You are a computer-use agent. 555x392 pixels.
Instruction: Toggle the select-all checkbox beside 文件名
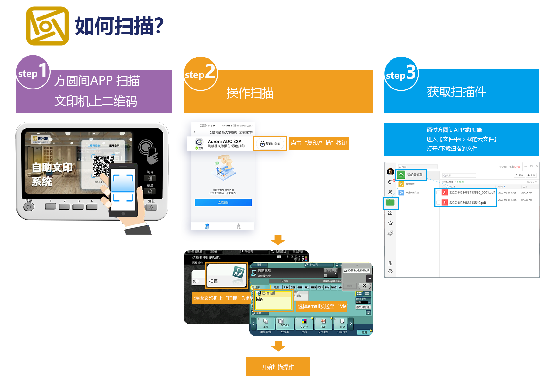444,187
